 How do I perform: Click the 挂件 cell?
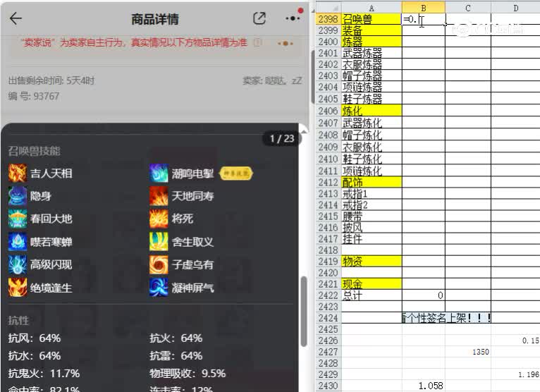pyautogui.click(x=372, y=239)
